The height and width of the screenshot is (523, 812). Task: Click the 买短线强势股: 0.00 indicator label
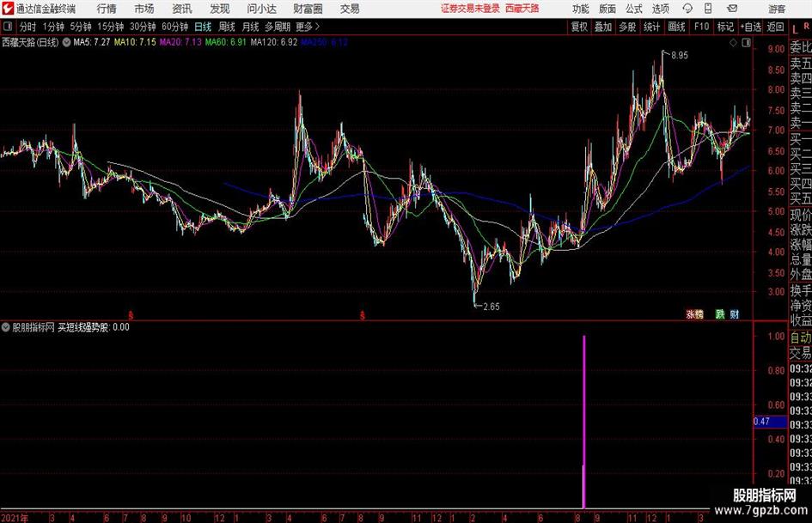tap(94, 327)
